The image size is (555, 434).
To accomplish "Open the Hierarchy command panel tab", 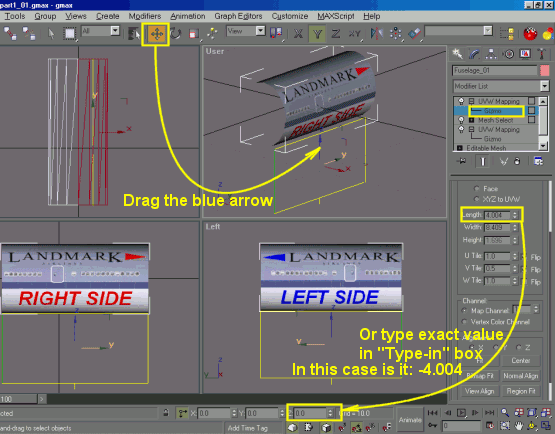I will pyautogui.click(x=491, y=54).
